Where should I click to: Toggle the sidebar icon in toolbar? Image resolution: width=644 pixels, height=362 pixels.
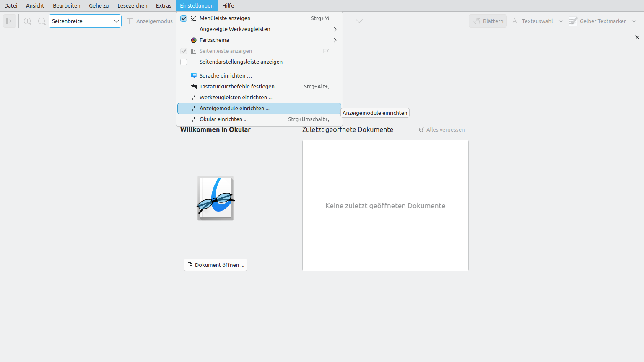coord(10,21)
